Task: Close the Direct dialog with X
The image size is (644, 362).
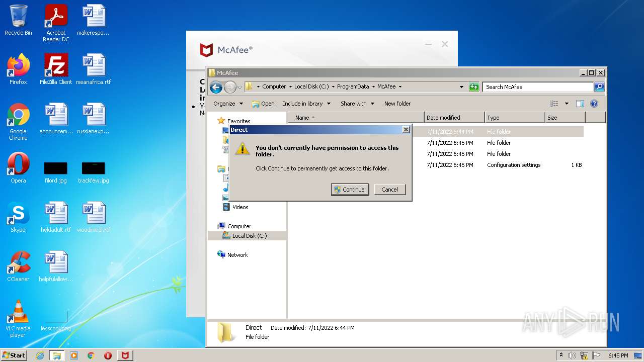Action: (406, 130)
